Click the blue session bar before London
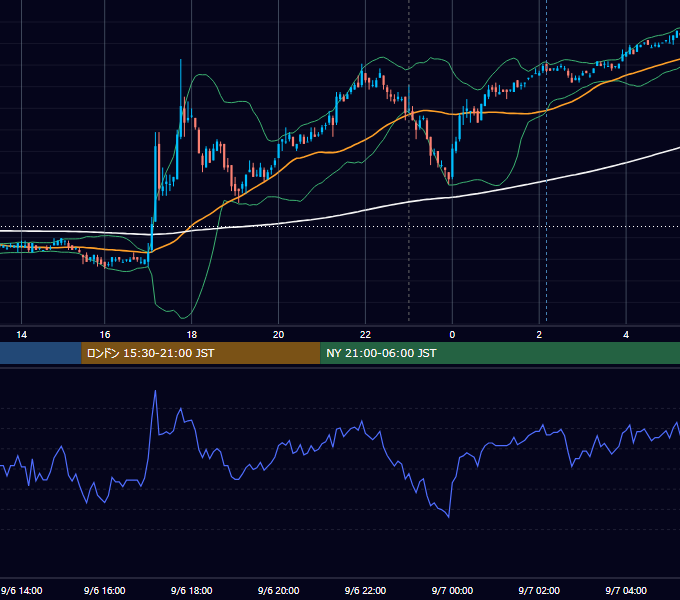The image size is (680, 600). [41, 353]
